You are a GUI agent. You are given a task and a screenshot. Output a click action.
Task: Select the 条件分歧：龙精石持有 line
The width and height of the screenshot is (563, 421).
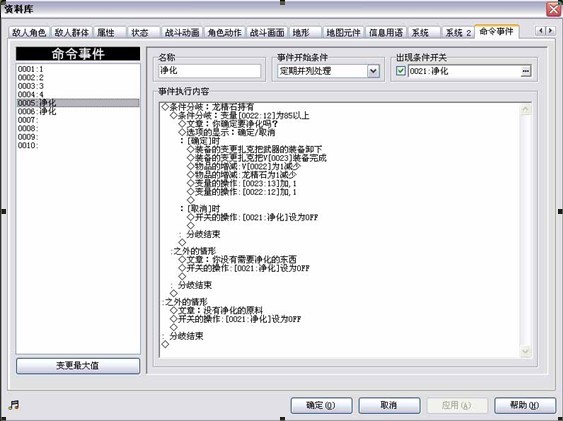pos(208,107)
